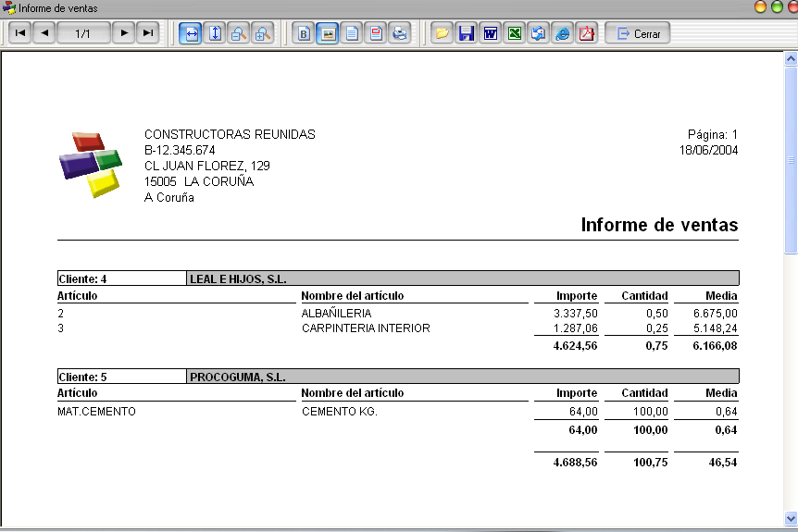This screenshot has height=532, width=798.
Task: Close the preview with Cerrar button
Action: (x=638, y=33)
